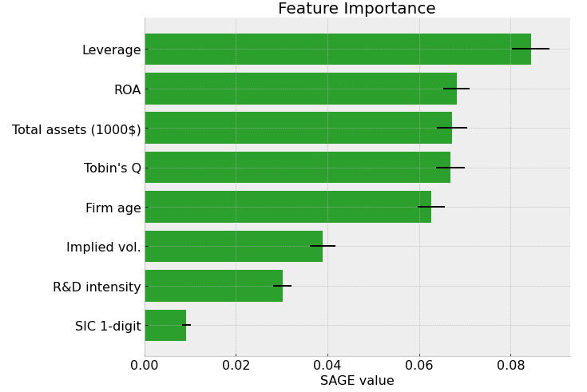Click the SAGE value axis label
587x392 pixels.
[357, 380]
